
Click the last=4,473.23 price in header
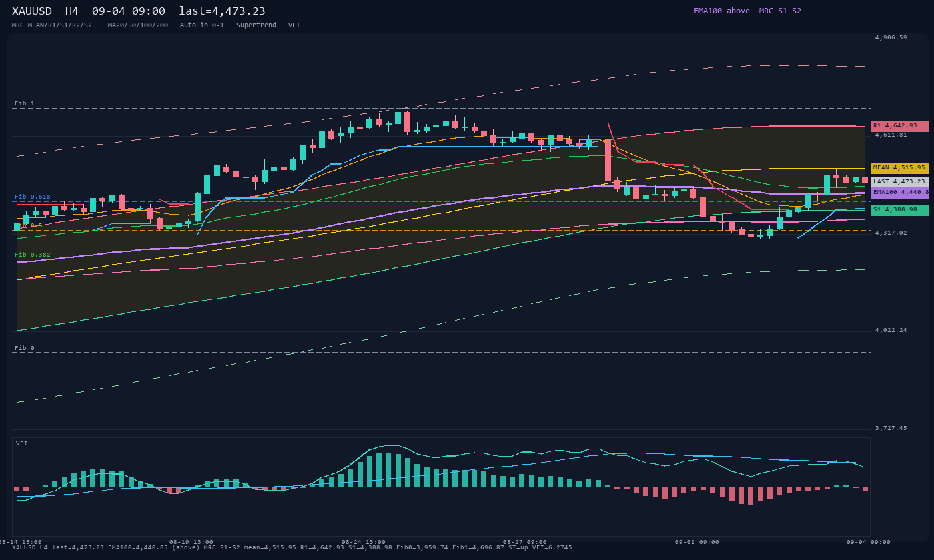coord(222,11)
